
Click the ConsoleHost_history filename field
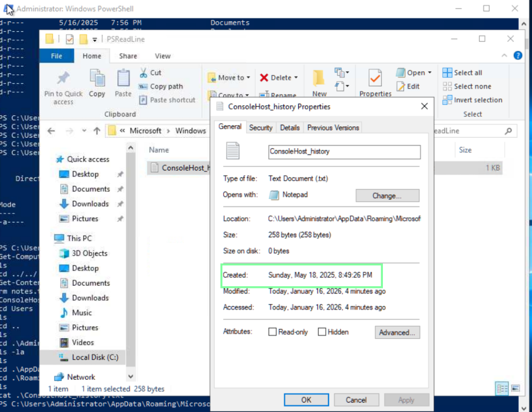(x=344, y=152)
